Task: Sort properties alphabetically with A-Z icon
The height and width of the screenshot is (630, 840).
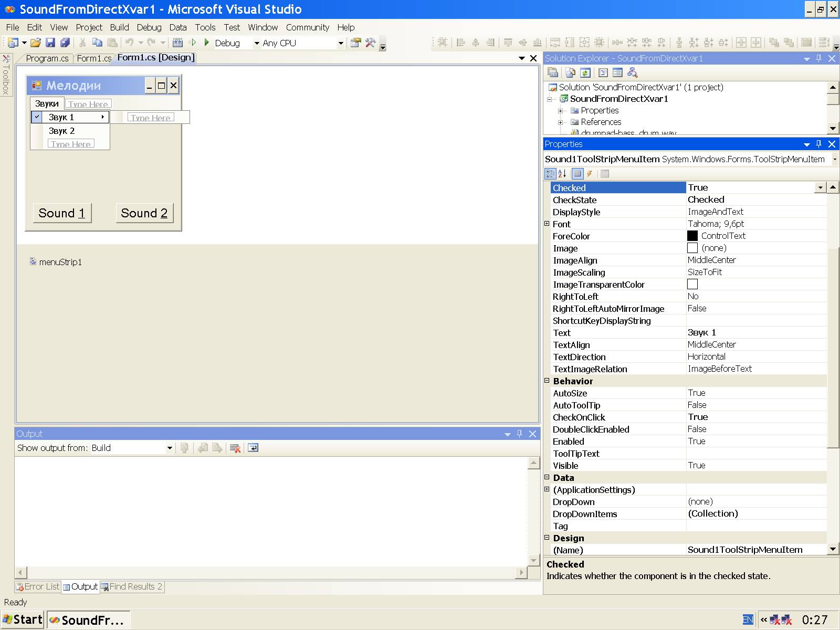Action: pos(562,174)
